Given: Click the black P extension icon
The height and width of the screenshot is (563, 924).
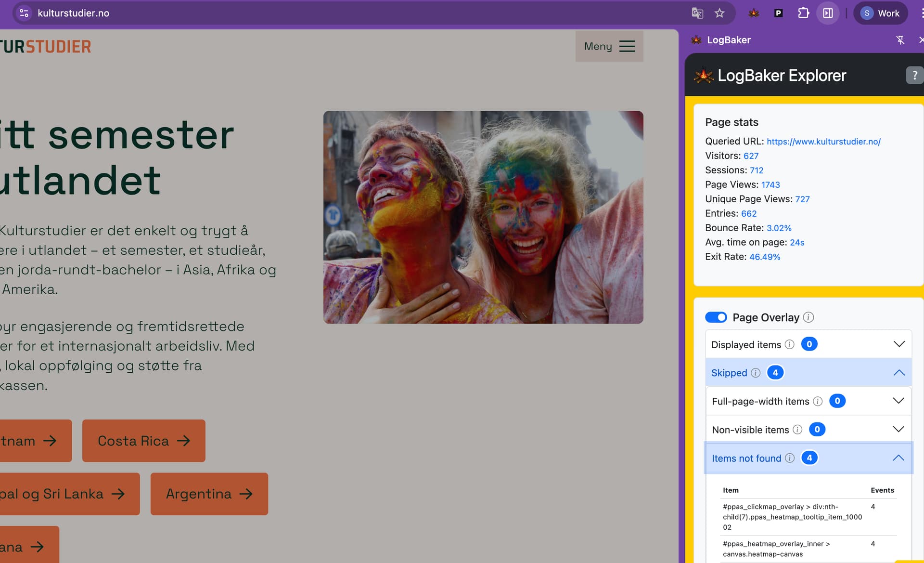Looking at the screenshot, I should pos(778,13).
